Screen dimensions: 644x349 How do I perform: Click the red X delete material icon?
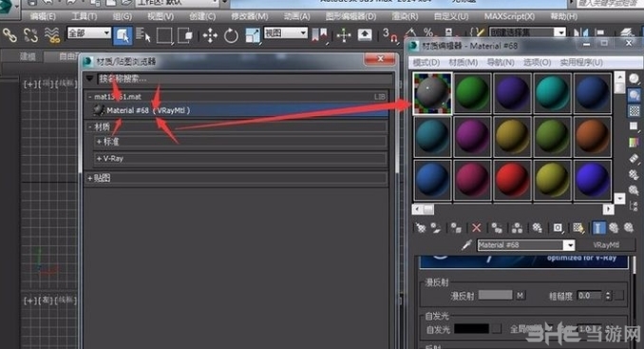[477, 227]
